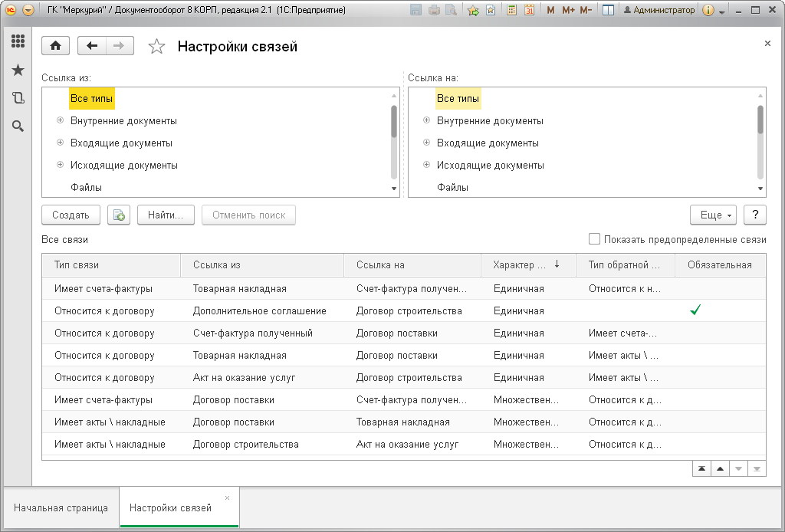
Task: Navigate forward with right arrow
Action: pos(119,46)
